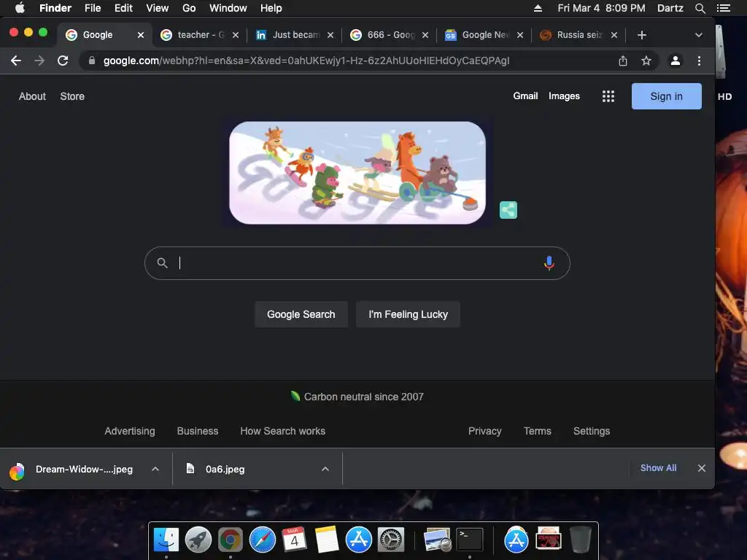The image size is (747, 560).
Task: Open Notification Center in menu bar
Action: click(724, 8)
